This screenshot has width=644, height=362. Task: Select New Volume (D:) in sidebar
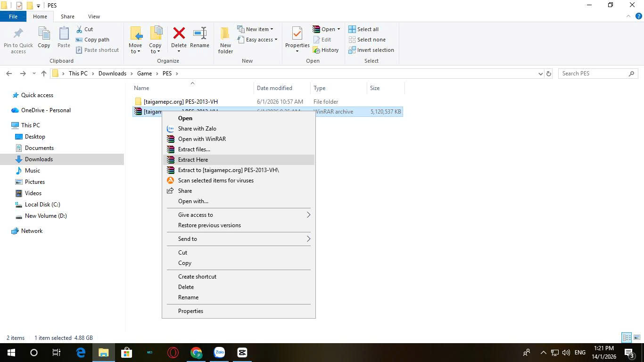pos(46,216)
